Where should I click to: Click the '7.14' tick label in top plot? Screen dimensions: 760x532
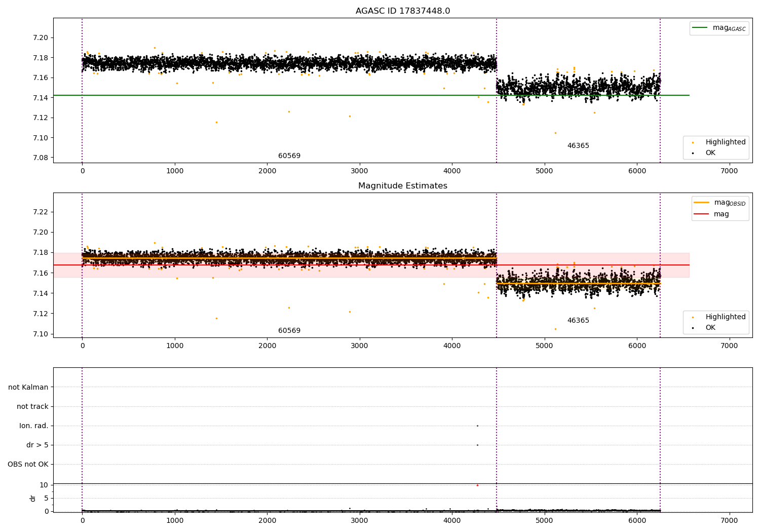[40, 98]
